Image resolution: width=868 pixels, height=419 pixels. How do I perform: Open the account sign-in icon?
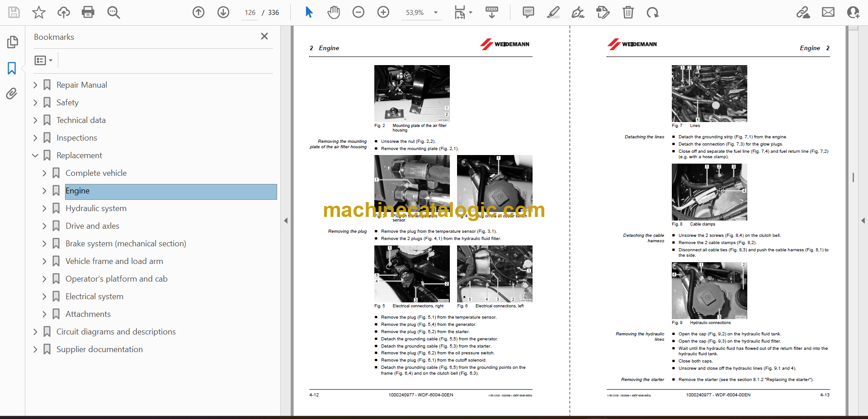click(853, 12)
